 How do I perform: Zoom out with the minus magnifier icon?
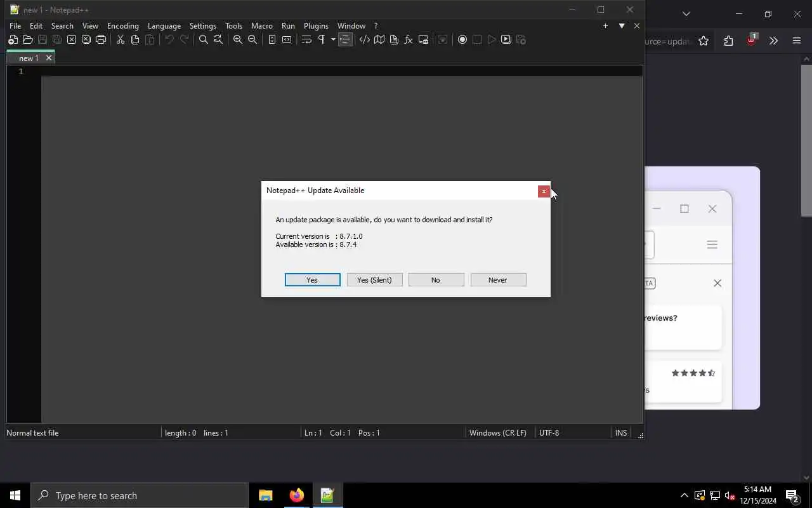coord(252,39)
